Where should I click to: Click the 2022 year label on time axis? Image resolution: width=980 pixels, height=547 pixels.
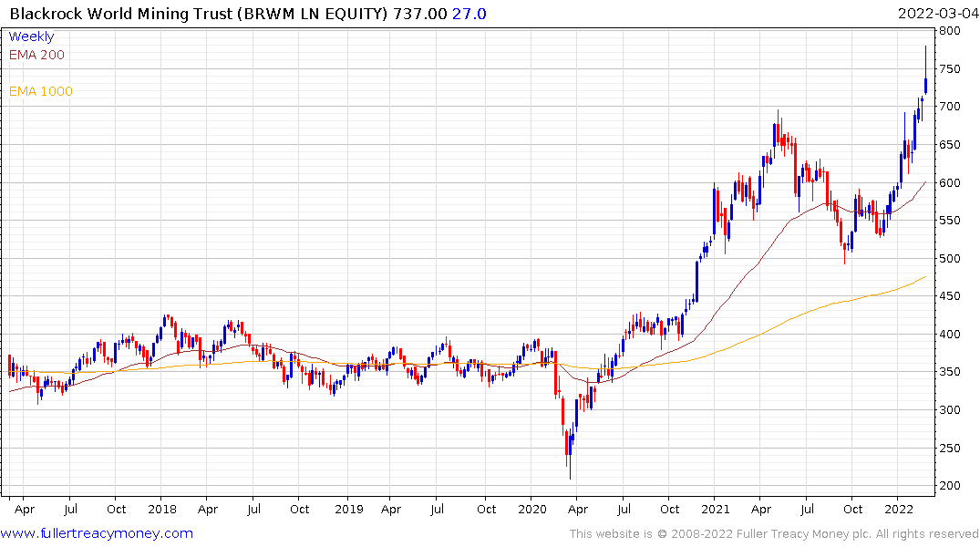click(x=899, y=509)
